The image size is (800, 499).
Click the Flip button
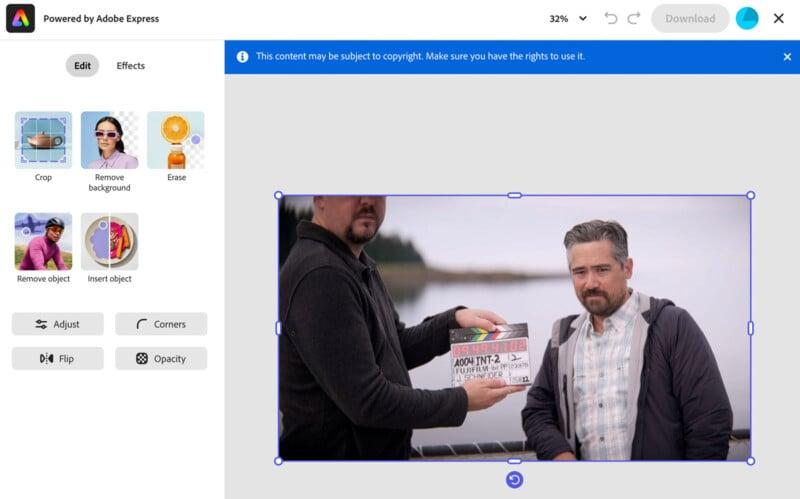tap(58, 358)
